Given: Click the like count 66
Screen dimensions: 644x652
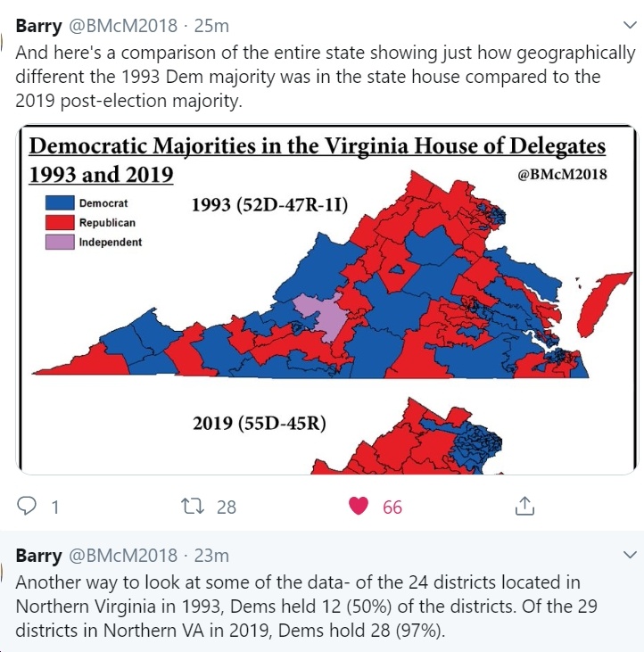Looking at the screenshot, I should tap(392, 508).
